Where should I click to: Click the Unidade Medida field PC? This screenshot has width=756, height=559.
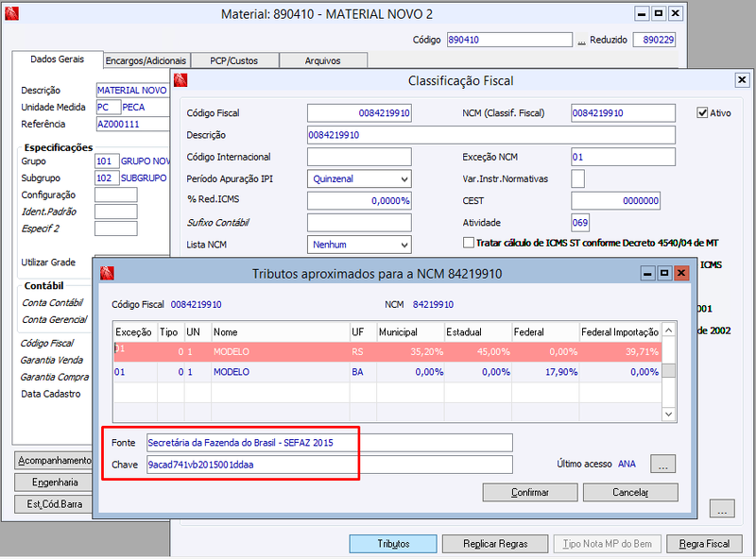coord(108,107)
